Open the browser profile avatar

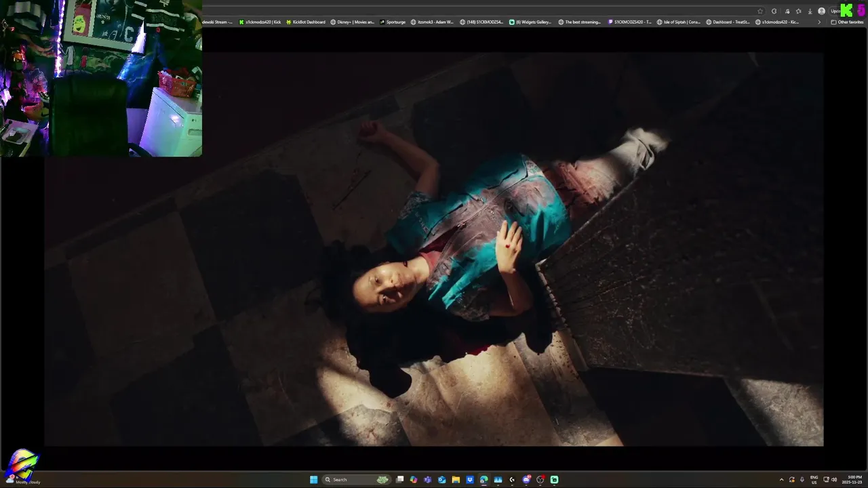(x=821, y=12)
